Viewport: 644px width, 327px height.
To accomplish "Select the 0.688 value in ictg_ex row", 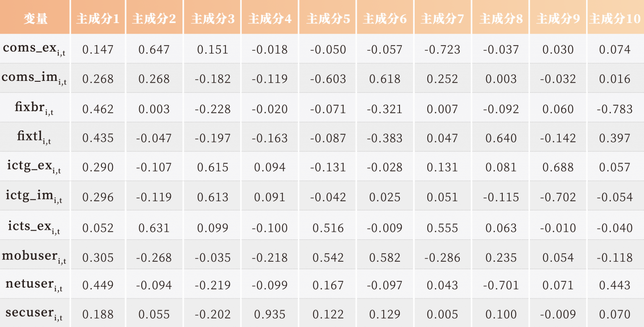I will pos(558,167).
